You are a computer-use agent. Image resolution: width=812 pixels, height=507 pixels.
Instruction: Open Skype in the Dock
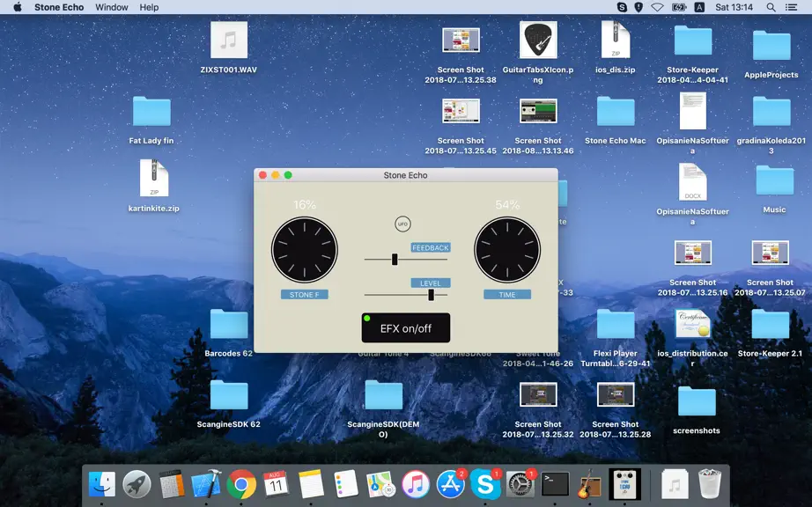[485, 485]
